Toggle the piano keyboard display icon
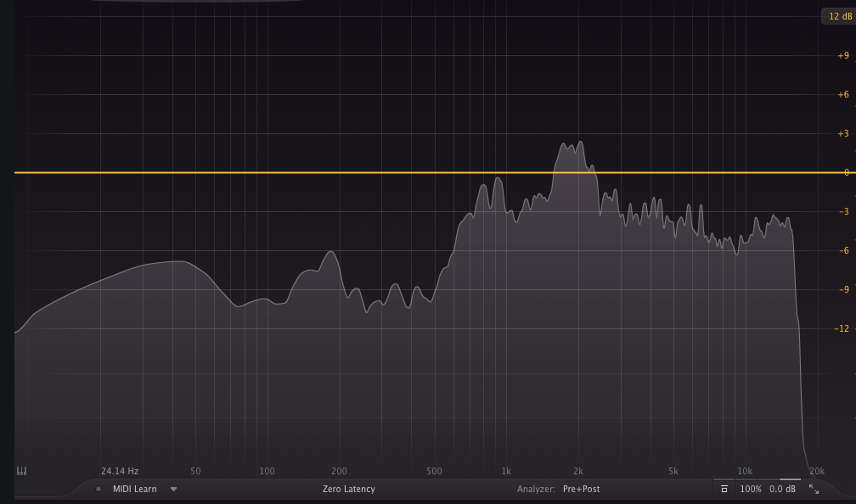 (x=21, y=471)
